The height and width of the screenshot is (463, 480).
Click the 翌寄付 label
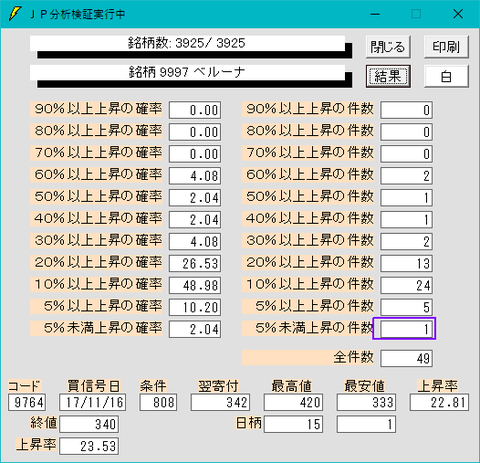point(219,386)
